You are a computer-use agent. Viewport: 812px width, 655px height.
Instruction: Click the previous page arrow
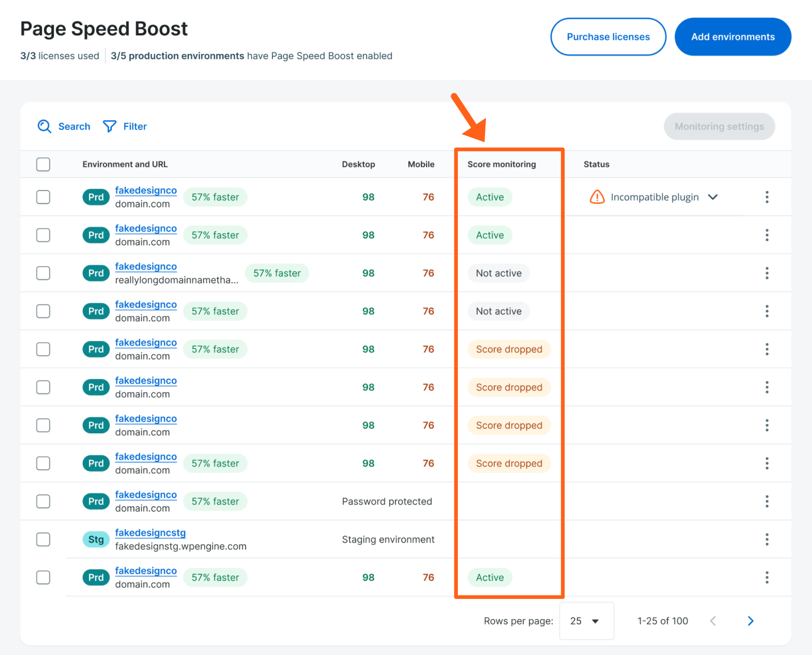(713, 621)
